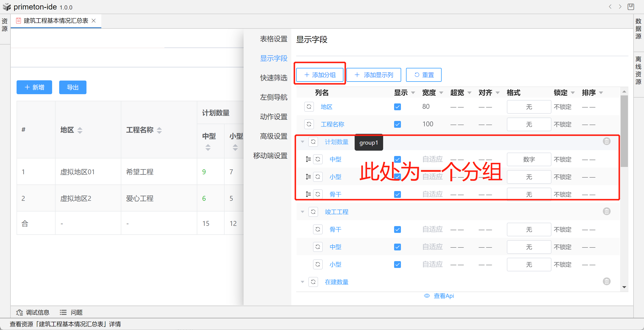This screenshot has width=644, height=330.
Task: Collapse the 计划数量 group
Action: [303, 142]
